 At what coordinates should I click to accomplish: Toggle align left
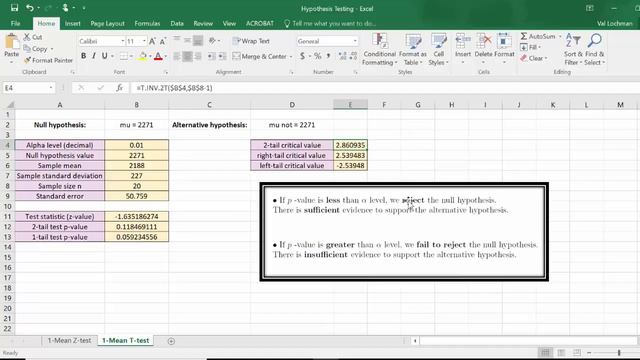(x=177, y=56)
